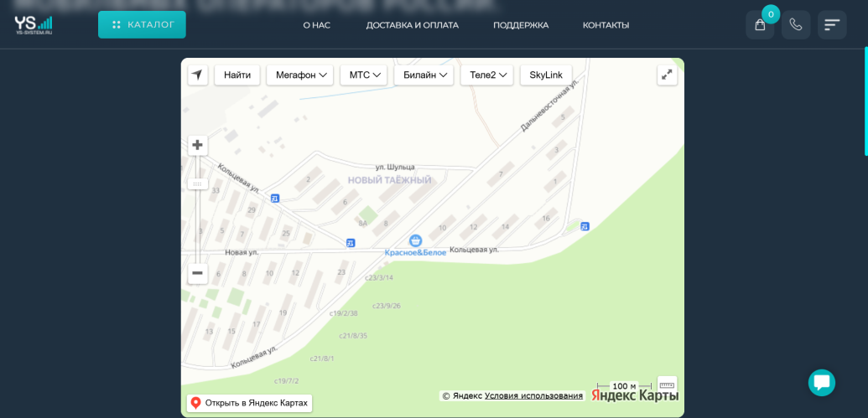Open the live chat widget
The height and width of the screenshot is (418, 868).
pyautogui.click(x=822, y=383)
